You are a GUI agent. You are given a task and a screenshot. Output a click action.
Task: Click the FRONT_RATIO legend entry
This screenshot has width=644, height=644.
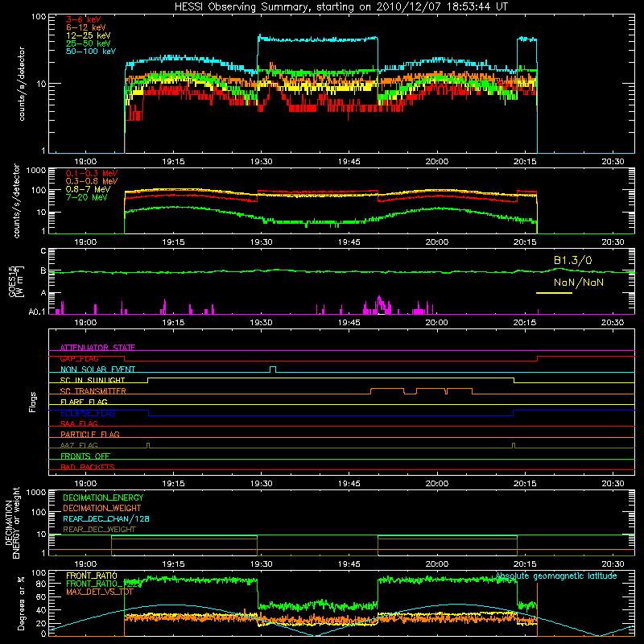coord(92,576)
